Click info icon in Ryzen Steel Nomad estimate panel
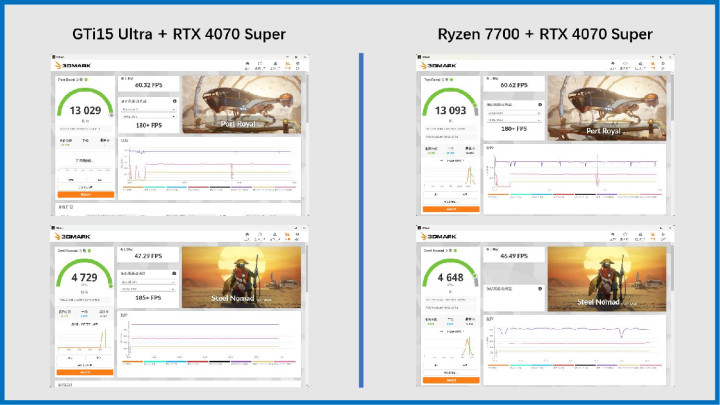Screen dimensions: 720x405 click(x=540, y=289)
